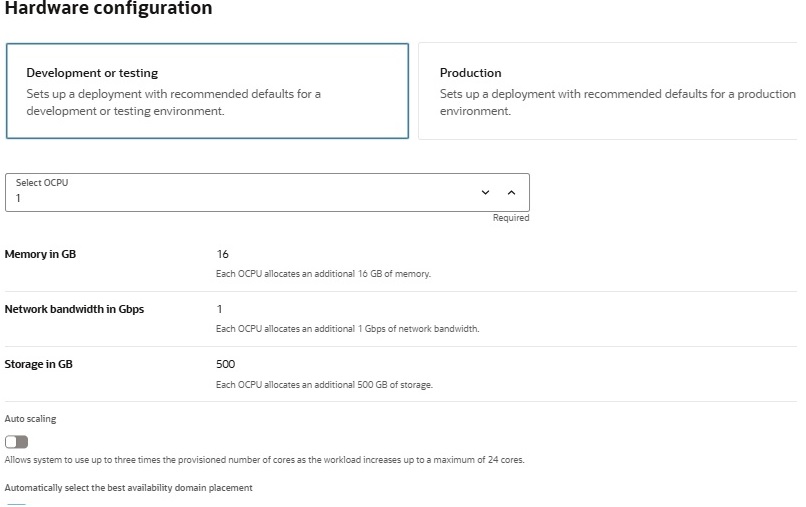Image resolution: width=806 pixels, height=507 pixels.
Task: Click the Production title text
Action: 470,73
